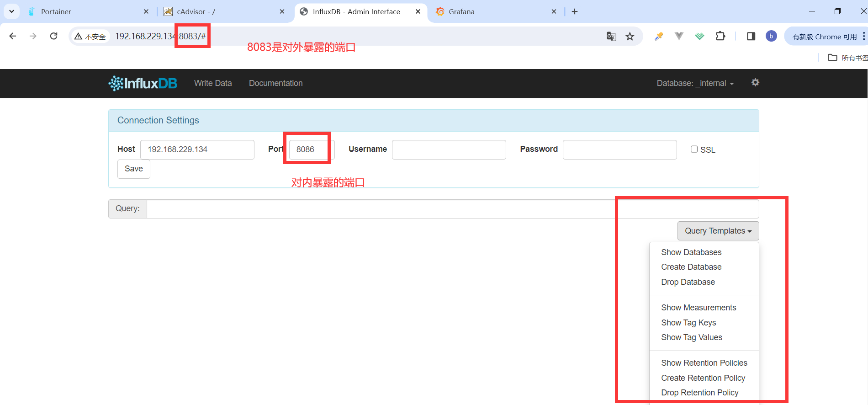Close the Portainer tab
The width and height of the screenshot is (868, 405).
pos(146,11)
